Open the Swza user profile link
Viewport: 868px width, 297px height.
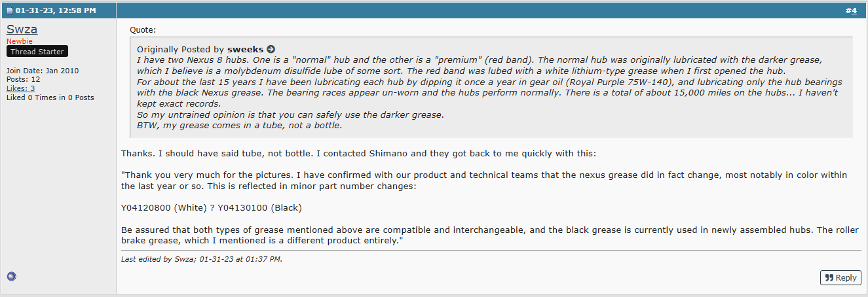click(x=22, y=29)
